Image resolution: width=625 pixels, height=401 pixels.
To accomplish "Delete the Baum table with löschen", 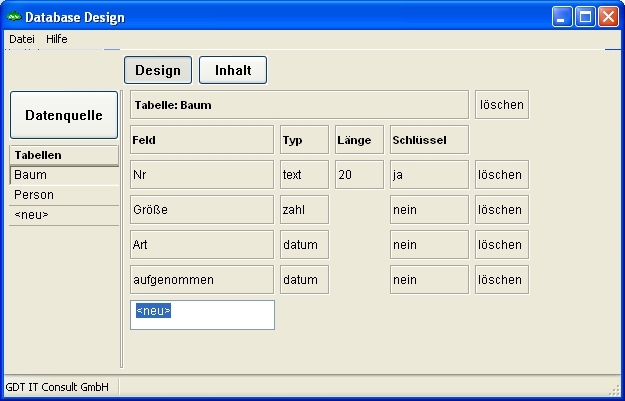I will [x=501, y=105].
